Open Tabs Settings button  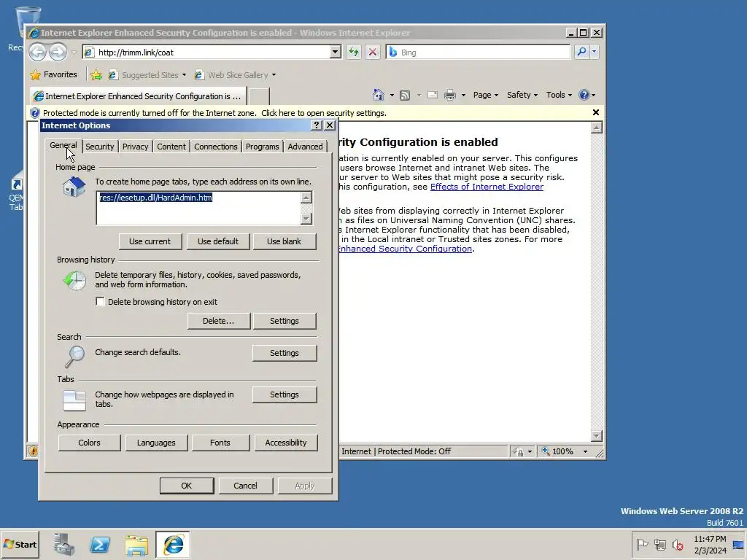point(285,394)
